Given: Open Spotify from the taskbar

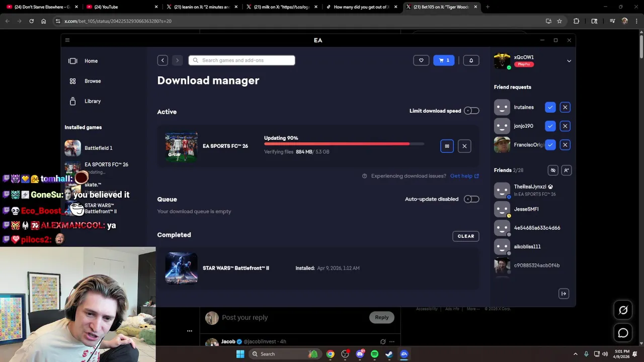Looking at the screenshot, I should tap(374, 354).
